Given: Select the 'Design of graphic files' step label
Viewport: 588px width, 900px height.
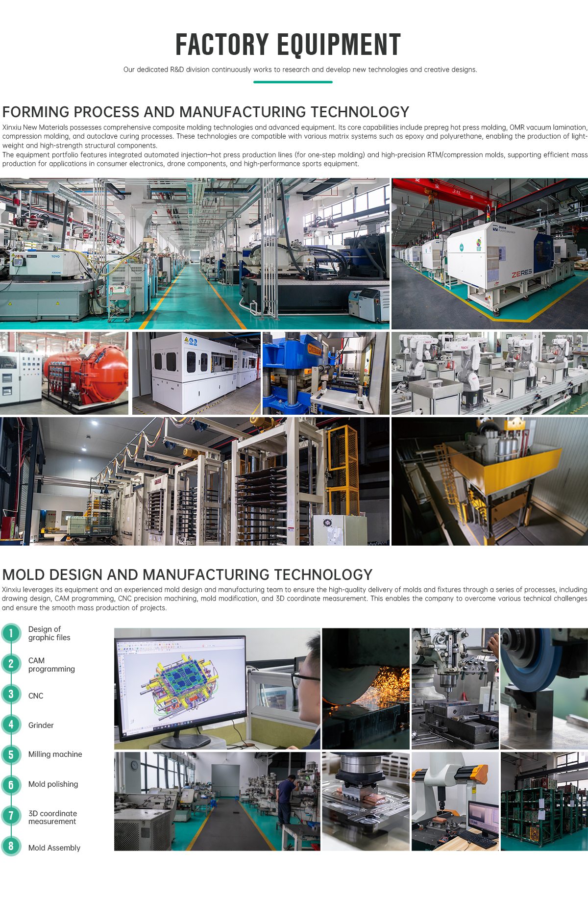Looking at the screenshot, I should 49,633.
